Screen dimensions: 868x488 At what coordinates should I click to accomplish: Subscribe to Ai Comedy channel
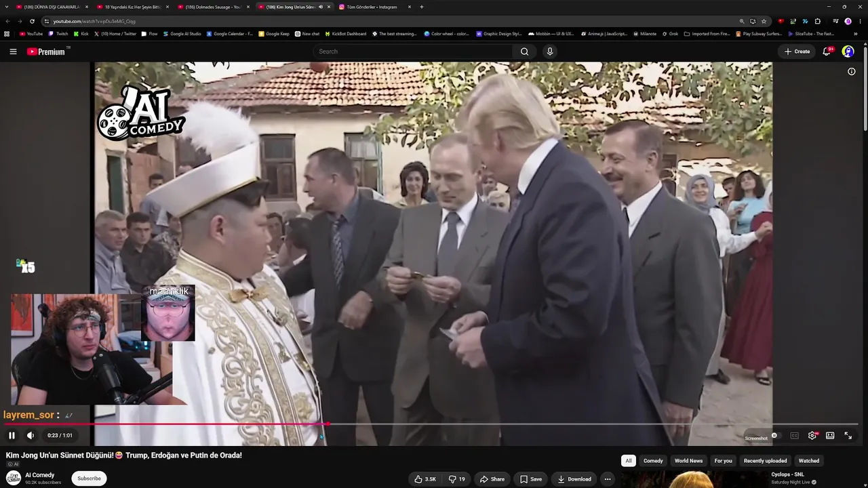[x=89, y=479]
